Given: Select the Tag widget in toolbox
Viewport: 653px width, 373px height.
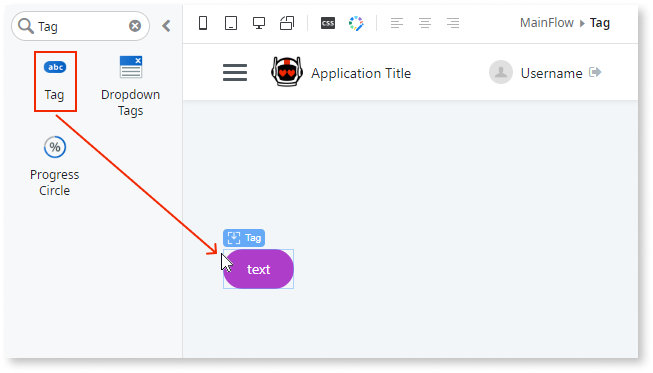Looking at the screenshot, I should (x=55, y=81).
